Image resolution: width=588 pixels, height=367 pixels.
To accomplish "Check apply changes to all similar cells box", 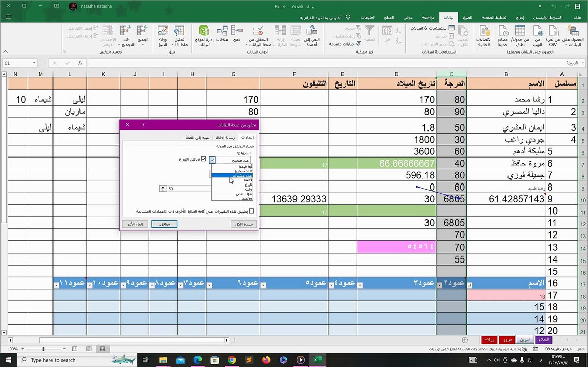I will tap(252, 211).
